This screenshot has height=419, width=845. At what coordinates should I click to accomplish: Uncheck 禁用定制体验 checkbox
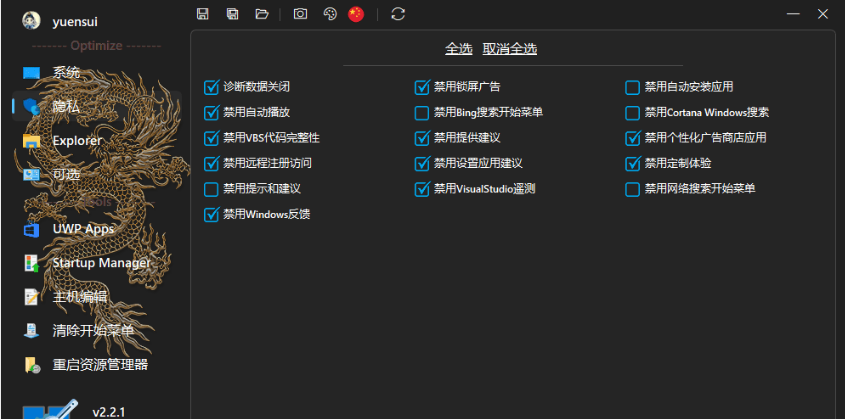click(x=633, y=163)
